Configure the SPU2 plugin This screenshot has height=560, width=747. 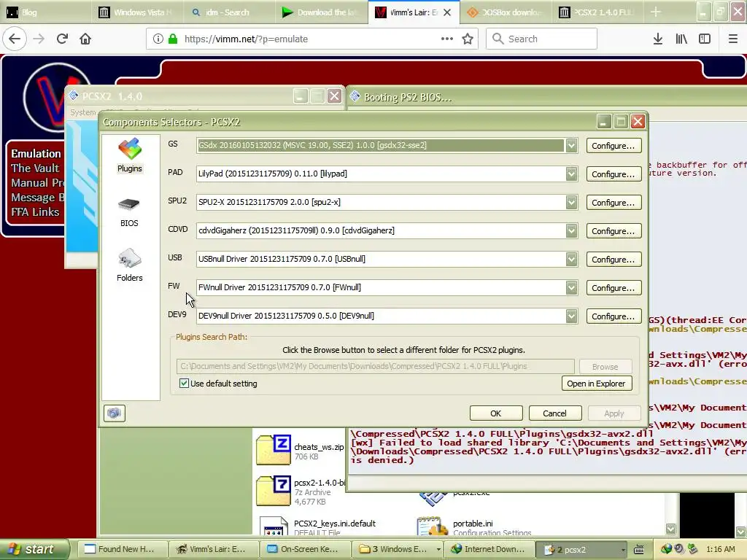614,203
